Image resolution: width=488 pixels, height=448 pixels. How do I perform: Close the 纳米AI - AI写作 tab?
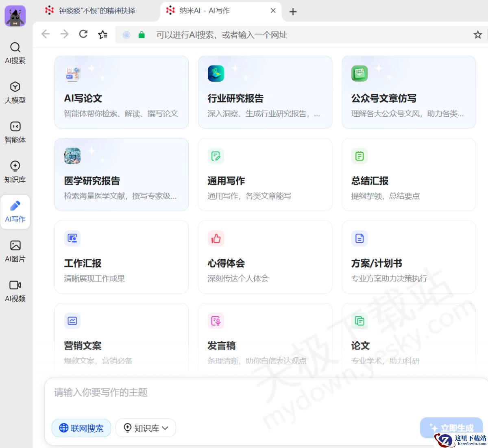(x=273, y=11)
